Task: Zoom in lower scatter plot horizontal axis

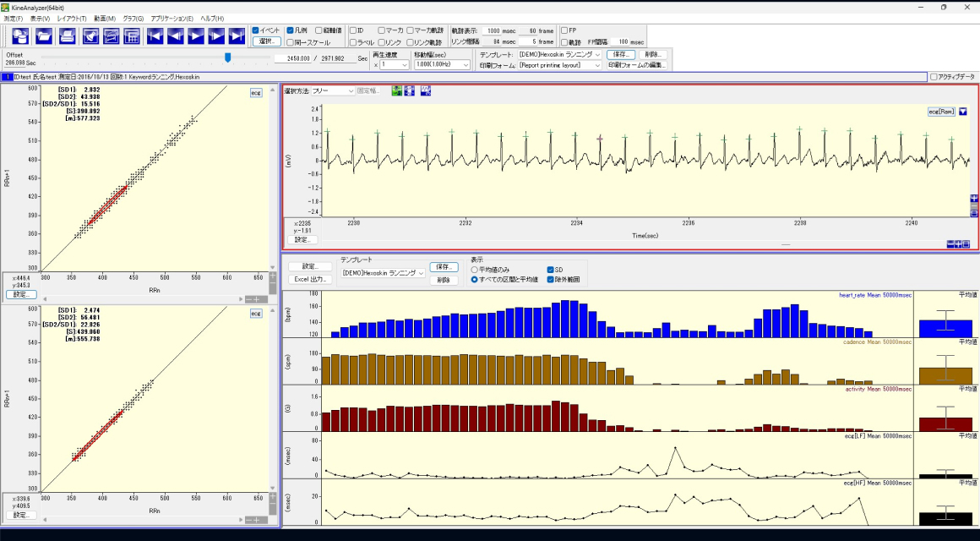Action: [x=257, y=521]
